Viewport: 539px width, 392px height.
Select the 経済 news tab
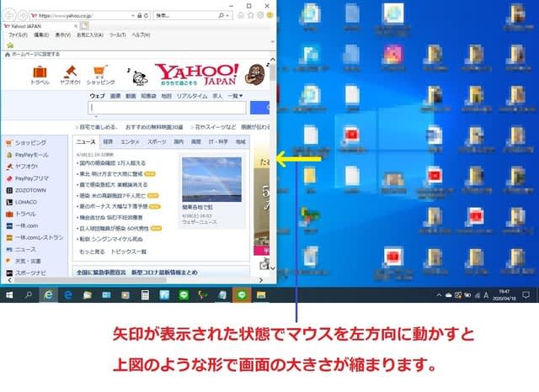coord(108,142)
